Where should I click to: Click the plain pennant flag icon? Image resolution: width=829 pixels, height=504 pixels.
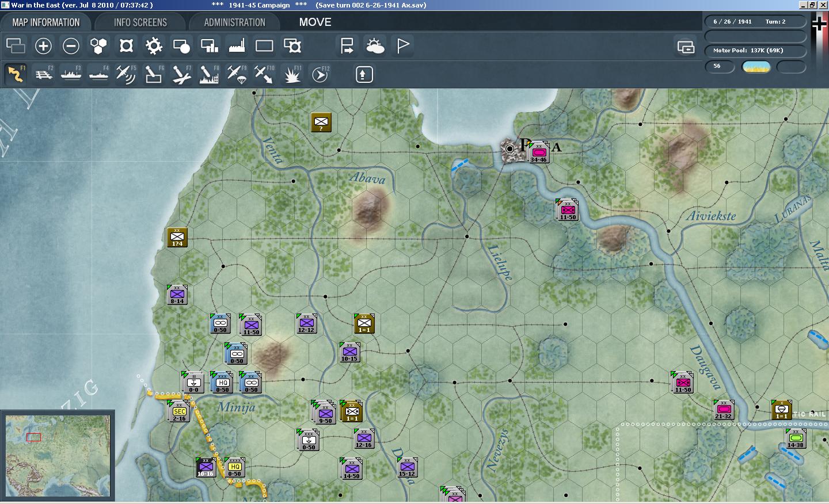[403, 45]
